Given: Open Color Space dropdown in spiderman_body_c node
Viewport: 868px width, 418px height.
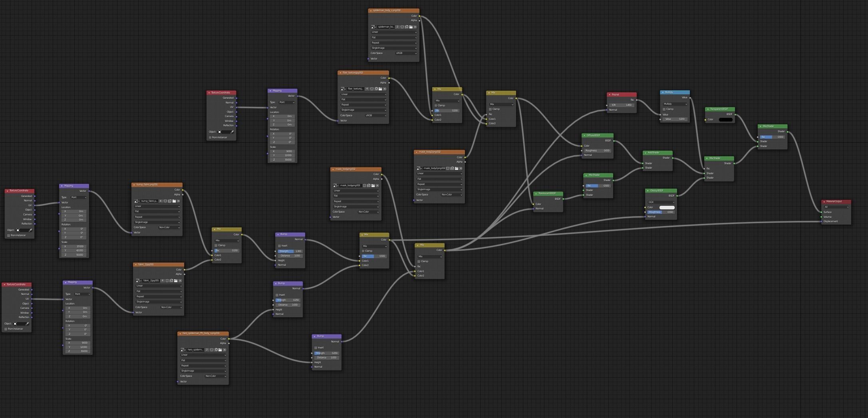Looking at the screenshot, I should (x=406, y=53).
